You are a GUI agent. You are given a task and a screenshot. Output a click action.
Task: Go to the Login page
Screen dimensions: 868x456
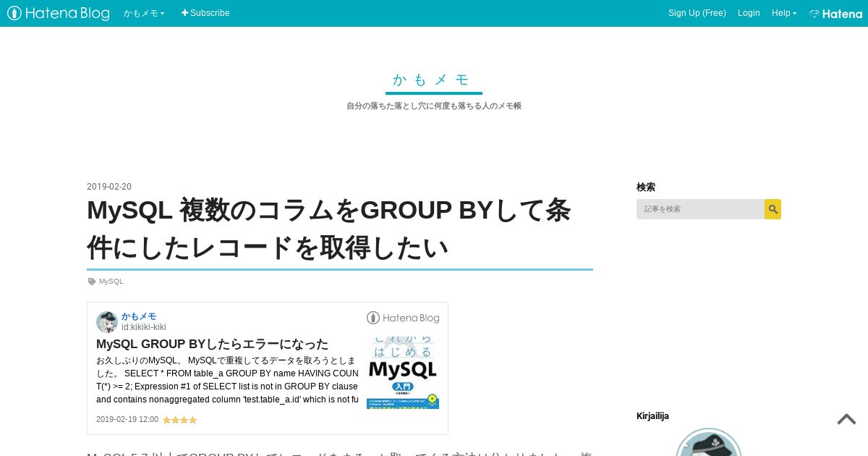click(749, 13)
